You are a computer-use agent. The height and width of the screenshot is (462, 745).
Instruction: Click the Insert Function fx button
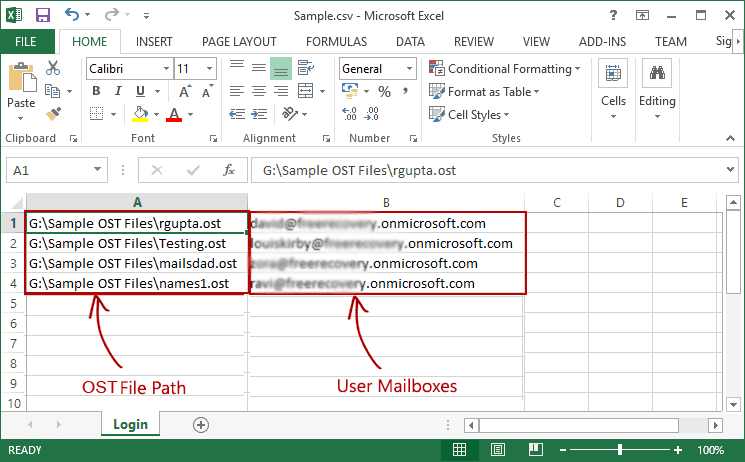click(229, 170)
